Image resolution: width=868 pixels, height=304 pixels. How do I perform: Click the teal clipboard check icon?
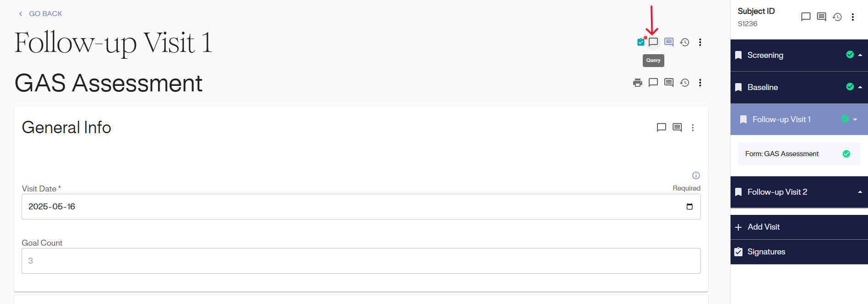pos(640,42)
